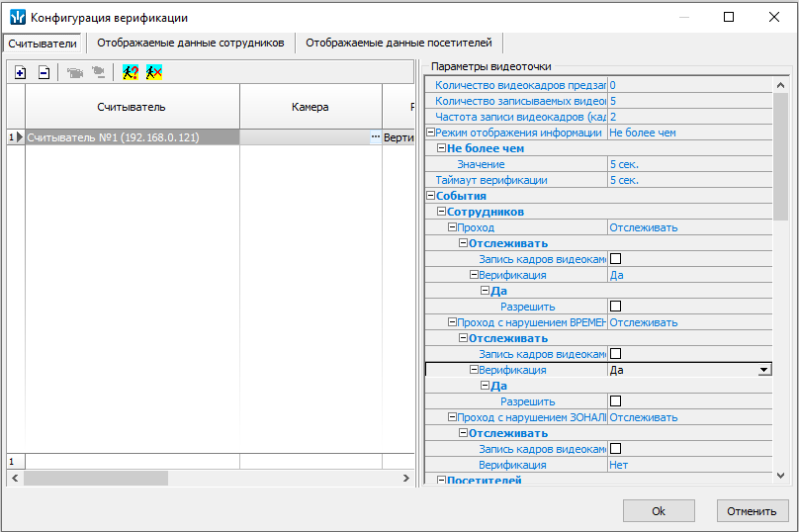Click the Отменить button

pos(752,511)
